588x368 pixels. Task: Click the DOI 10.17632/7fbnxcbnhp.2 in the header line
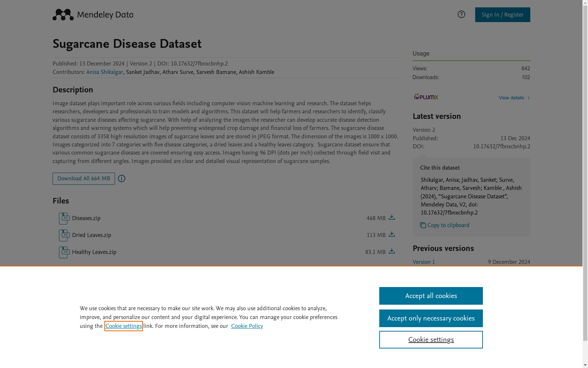click(199, 64)
